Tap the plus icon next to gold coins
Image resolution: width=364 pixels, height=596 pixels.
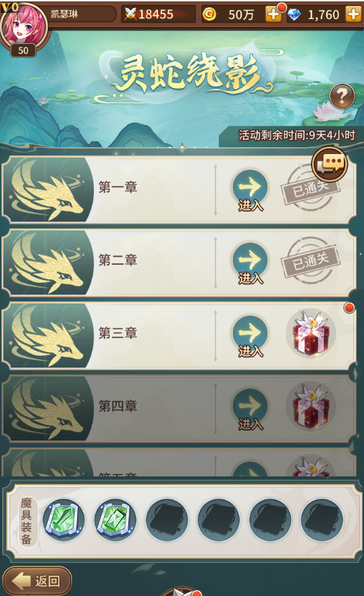tap(274, 14)
